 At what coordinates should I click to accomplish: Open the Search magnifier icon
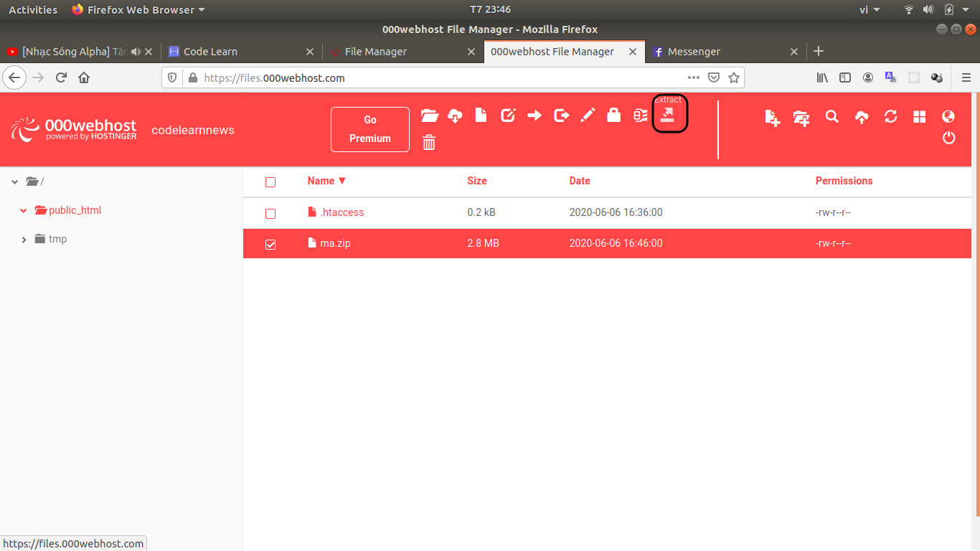(x=831, y=116)
